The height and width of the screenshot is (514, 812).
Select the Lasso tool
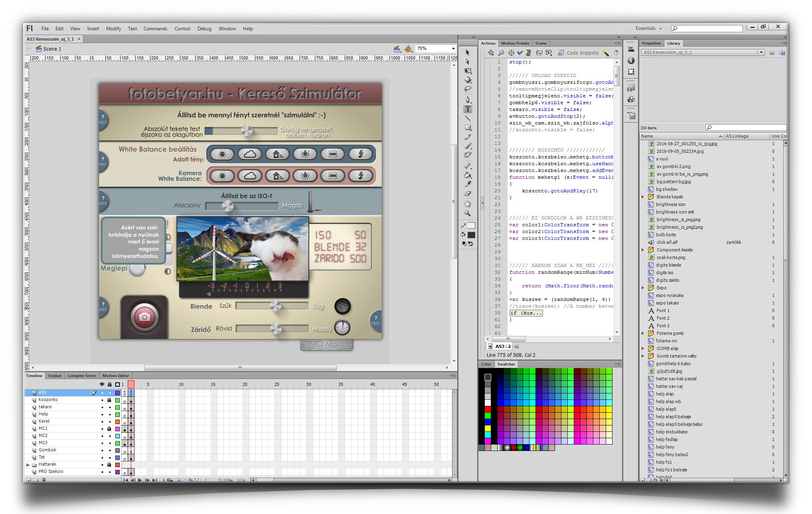(468, 89)
